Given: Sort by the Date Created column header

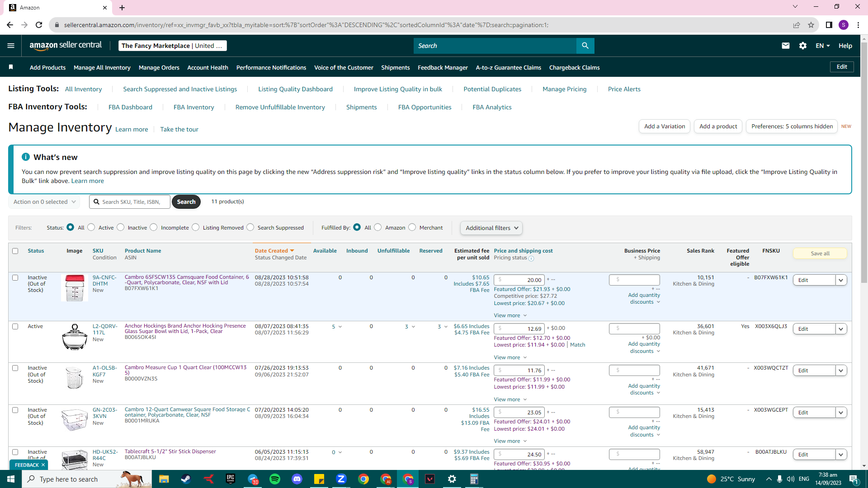Looking at the screenshot, I should point(274,251).
